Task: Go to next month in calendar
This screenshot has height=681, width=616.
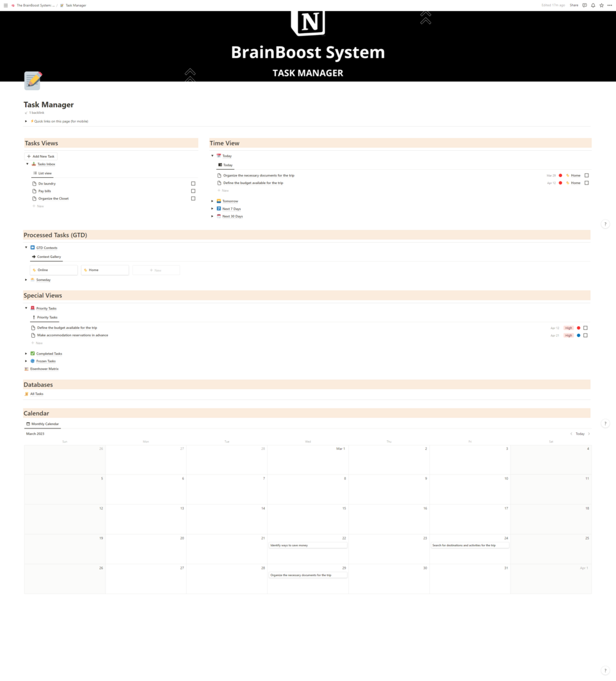Action: tap(589, 434)
